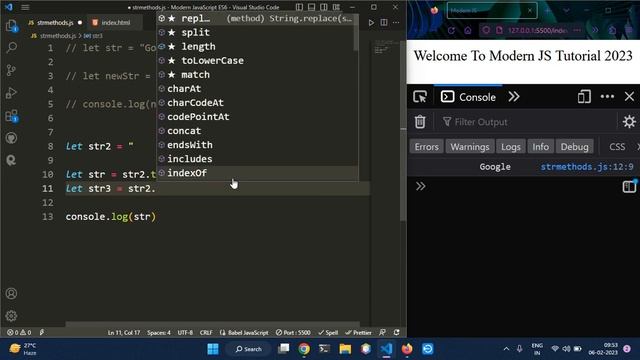Reload page in Firefox window

(451, 30)
